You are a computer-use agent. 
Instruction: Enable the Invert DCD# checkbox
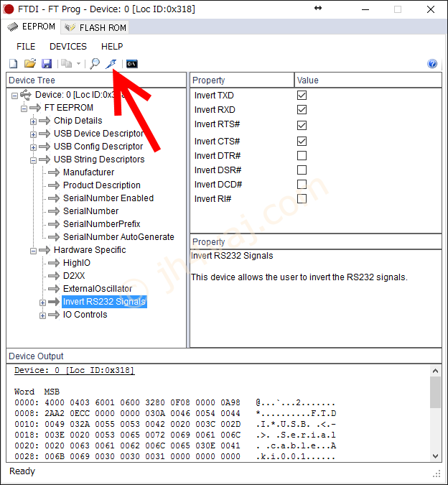[x=302, y=185]
